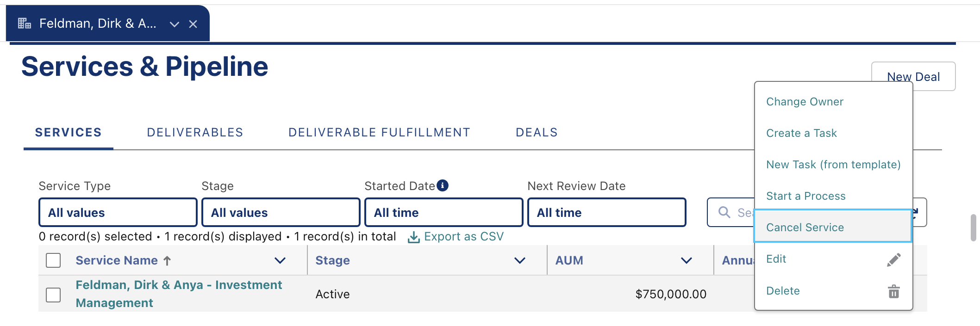Switch to the Deliverables tab
Viewport: 980px width, 326px height.
pyautogui.click(x=195, y=133)
